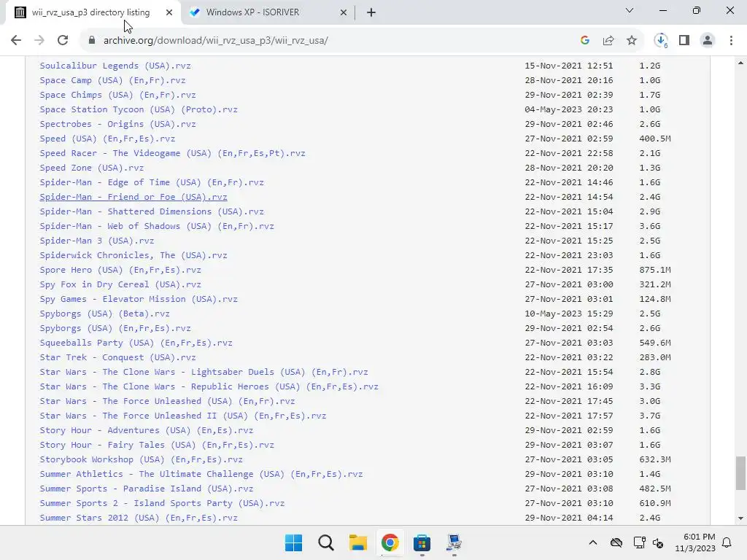Close the Windows XP - ISORIVER tab
This screenshot has height=560, width=747.
tap(344, 12)
